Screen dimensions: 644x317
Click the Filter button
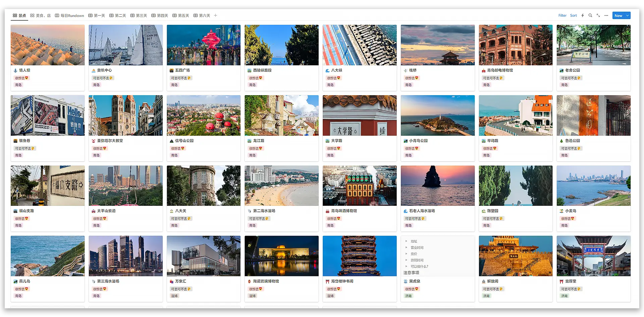pyautogui.click(x=562, y=15)
